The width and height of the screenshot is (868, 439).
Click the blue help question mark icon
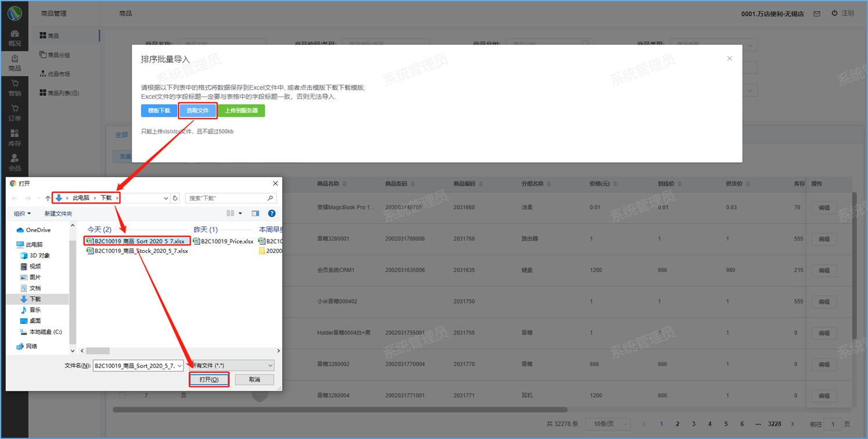click(271, 213)
